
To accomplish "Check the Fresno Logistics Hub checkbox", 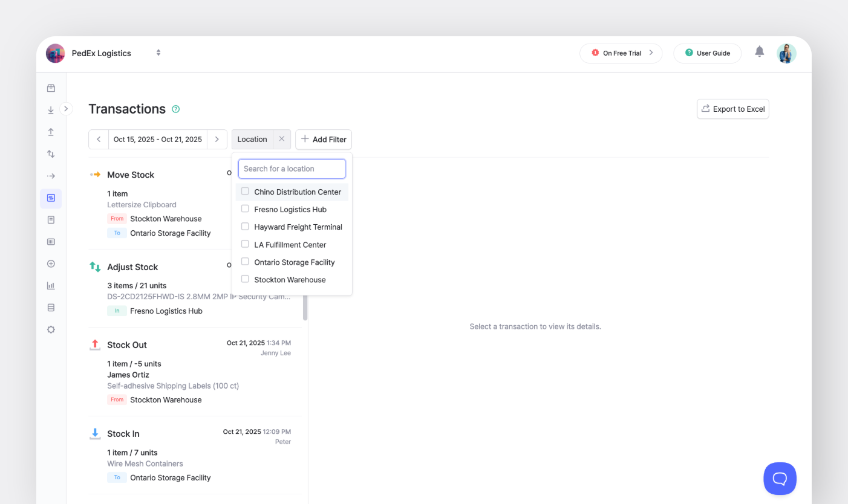I will pyautogui.click(x=245, y=208).
